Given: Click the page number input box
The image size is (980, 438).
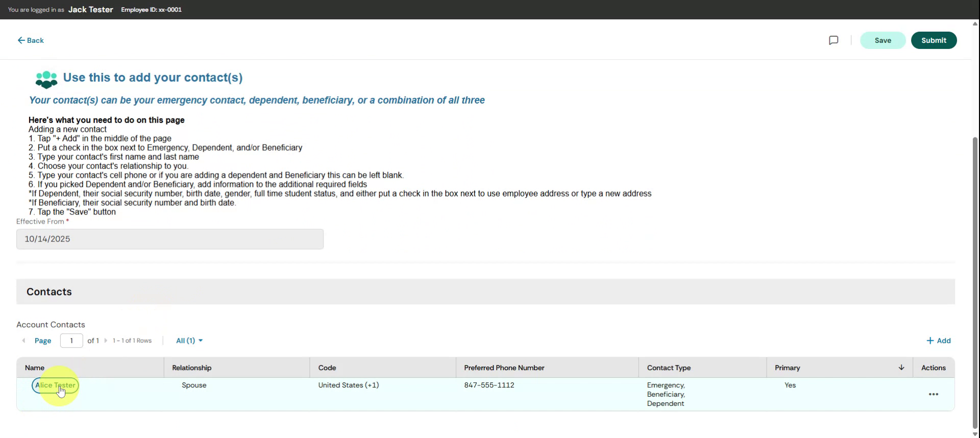Looking at the screenshot, I should (71, 340).
